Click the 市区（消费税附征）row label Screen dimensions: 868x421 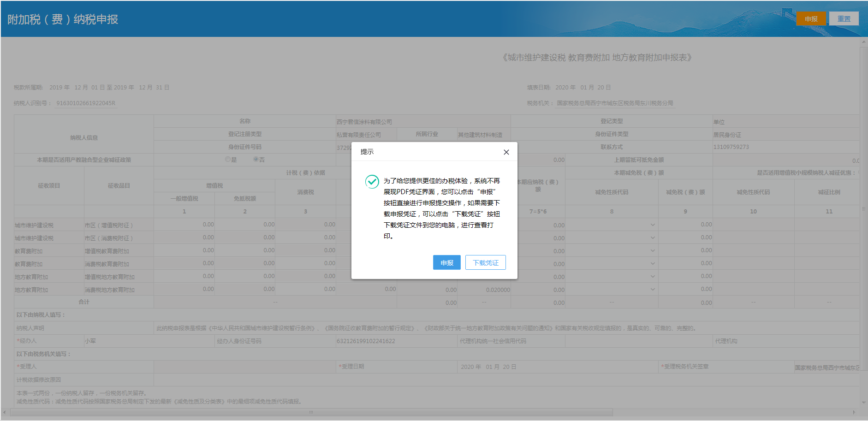tap(109, 238)
